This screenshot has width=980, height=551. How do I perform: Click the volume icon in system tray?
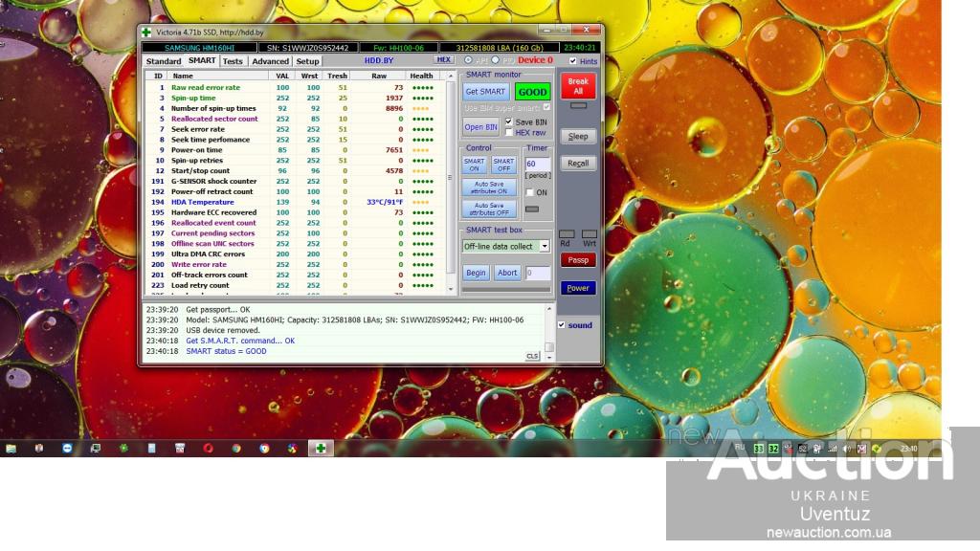click(847, 449)
